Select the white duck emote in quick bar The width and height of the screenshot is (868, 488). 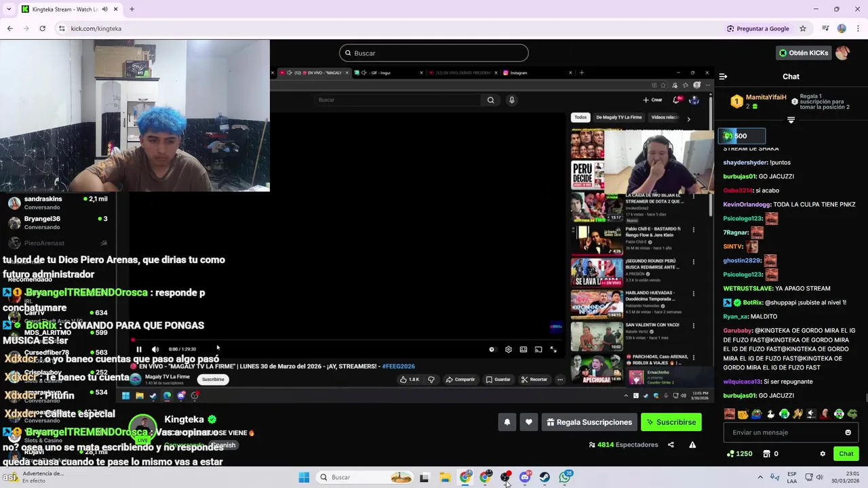point(770,413)
